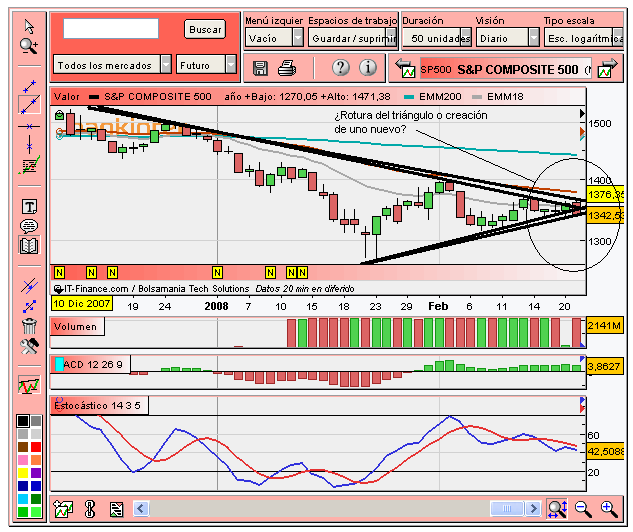Click the ACD 12 26 9 indicator label
The image size is (633, 532).
coord(90,364)
